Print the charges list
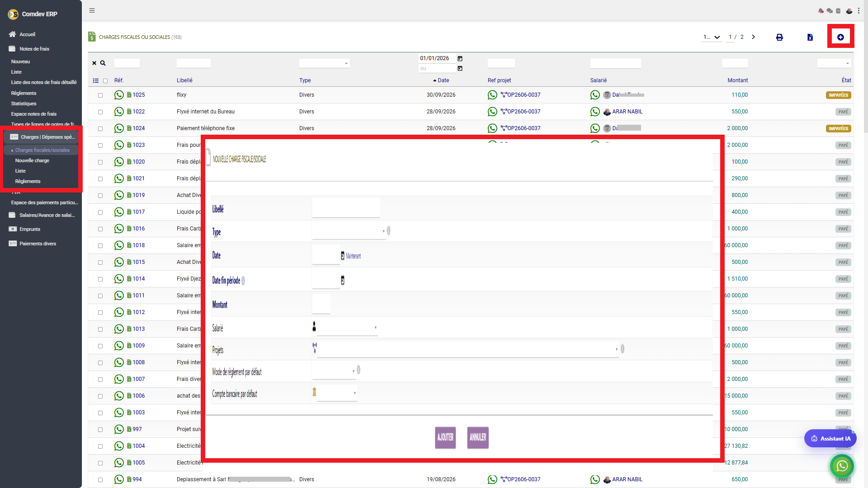This screenshot has height=488, width=868. pyautogui.click(x=779, y=37)
